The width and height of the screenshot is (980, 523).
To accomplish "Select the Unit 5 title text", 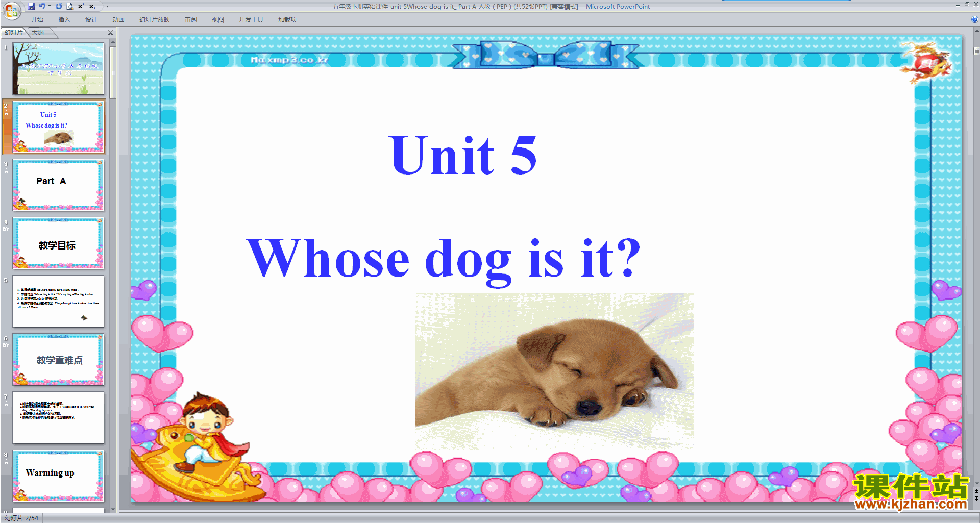I will coord(462,155).
